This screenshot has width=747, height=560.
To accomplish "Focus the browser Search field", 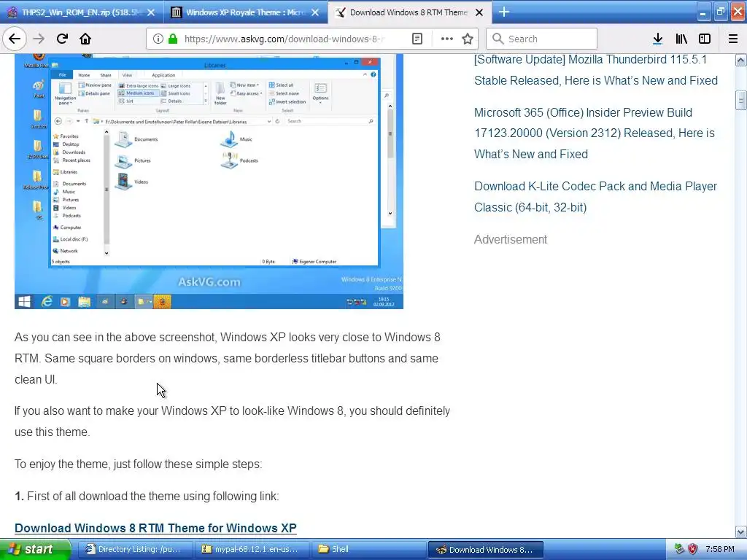I will click(542, 39).
